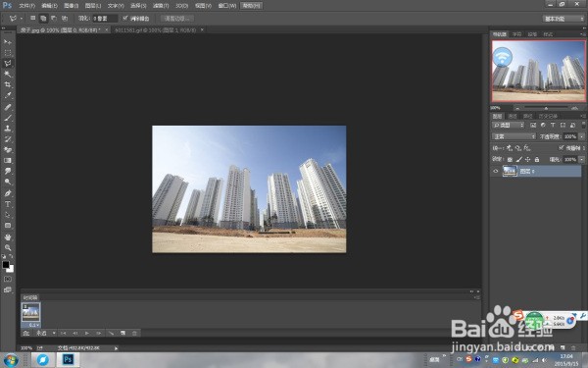Select the Crop tool

coord(8,84)
